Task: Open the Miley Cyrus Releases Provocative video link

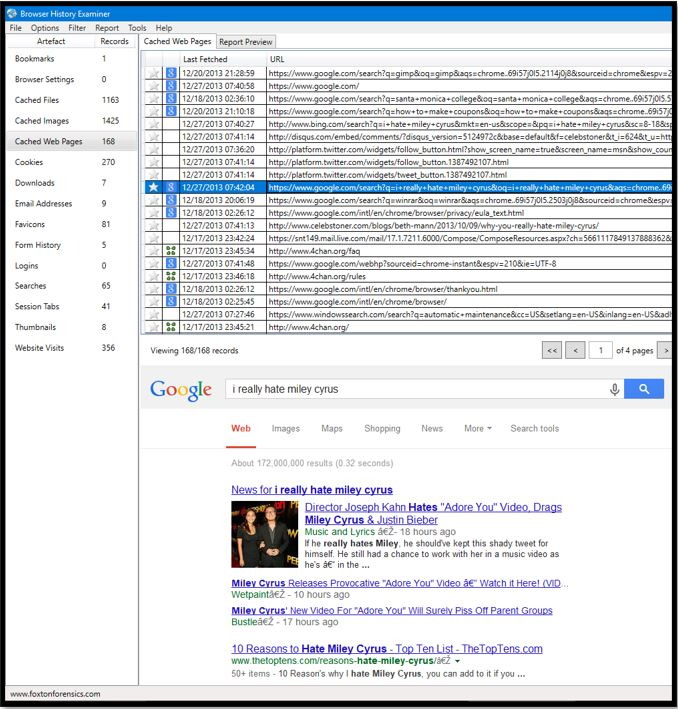Action: tap(400, 583)
